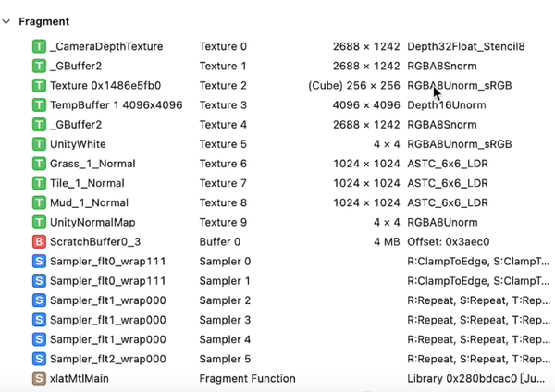The height and width of the screenshot is (392, 555).
Task: Select the Tile_1_Normal row name
Action: [x=87, y=183]
